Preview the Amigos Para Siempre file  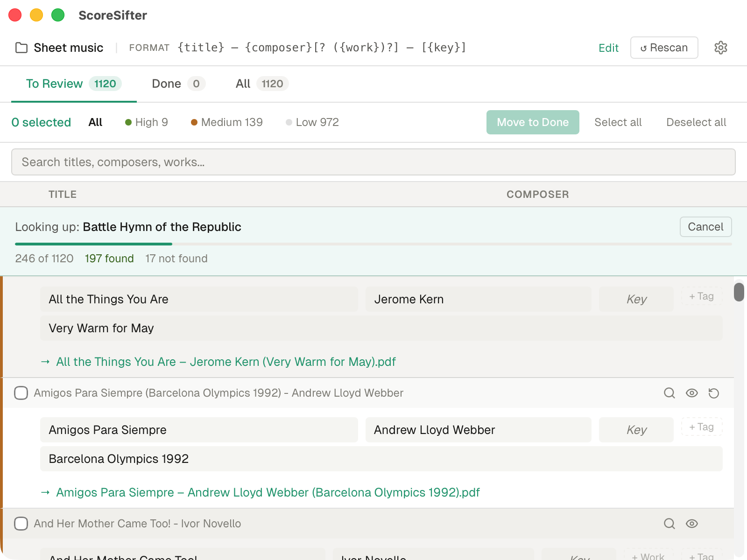pos(691,393)
